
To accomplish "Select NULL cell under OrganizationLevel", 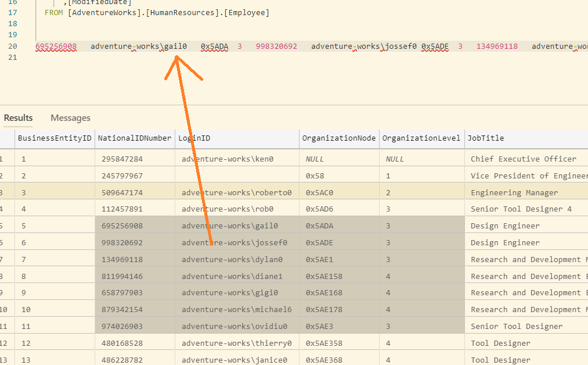I will click(422, 159).
